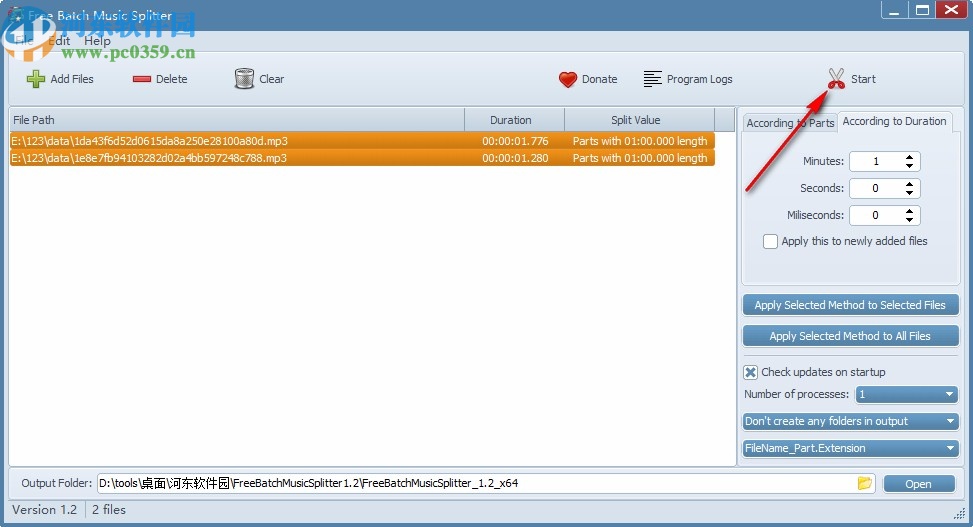Image resolution: width=973 pixels, height=527 pixels.
Task: Click the Split Value column header
Action: tap(639, 120)
